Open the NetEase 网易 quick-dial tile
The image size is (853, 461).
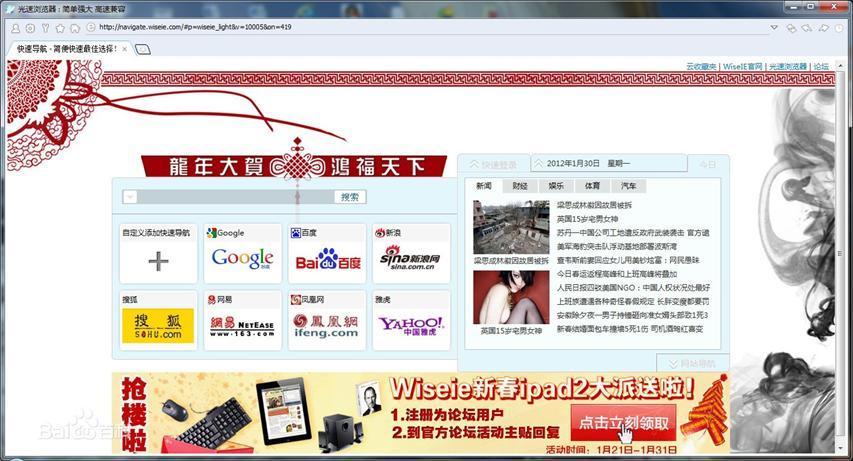tap(243, 321)
